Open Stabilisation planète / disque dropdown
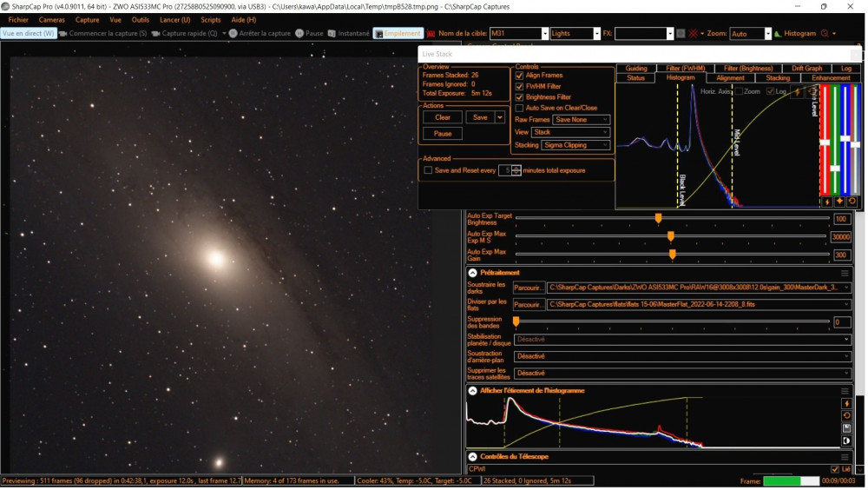 (682, 339)
